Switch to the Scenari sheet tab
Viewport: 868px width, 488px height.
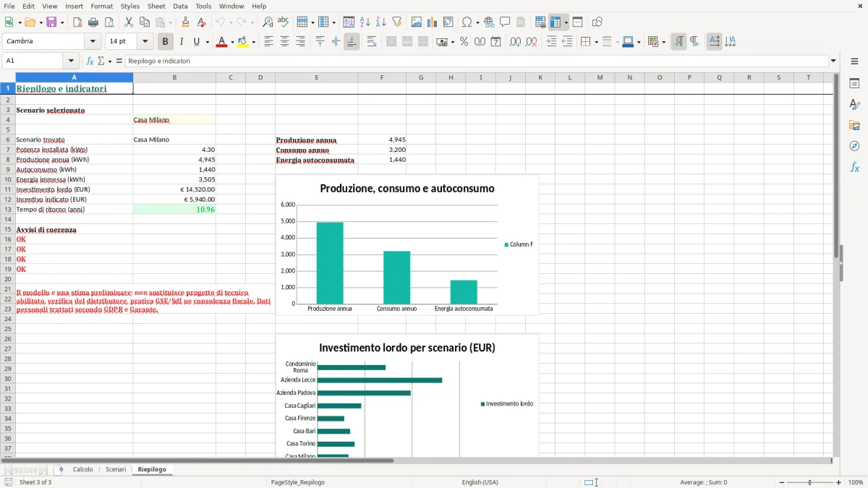tap(116, 469)
